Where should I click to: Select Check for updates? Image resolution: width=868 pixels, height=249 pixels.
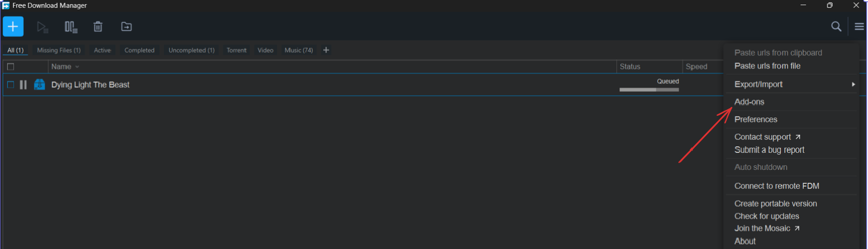coord(767,216)
